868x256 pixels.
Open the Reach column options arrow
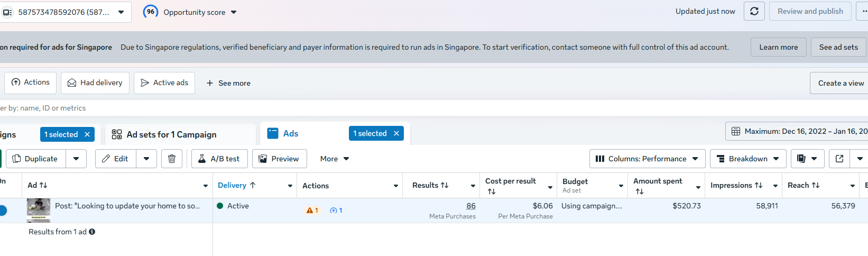pyautogui.click(x=853, y=186)
